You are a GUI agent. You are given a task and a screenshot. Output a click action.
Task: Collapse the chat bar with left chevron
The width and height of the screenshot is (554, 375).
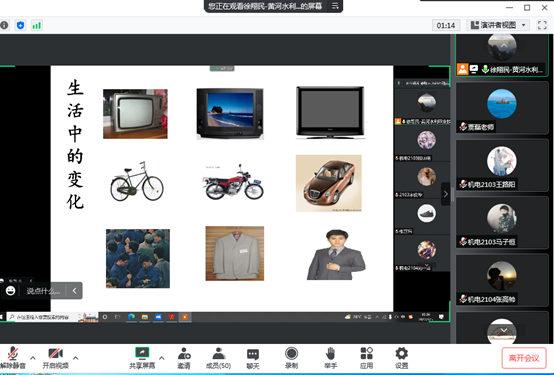74,291
